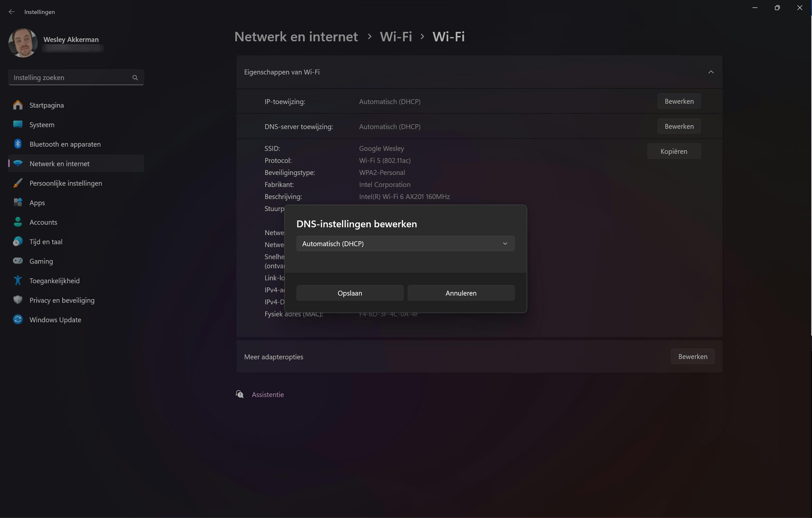The width and height of the screenshot is (812, 518).
Task: Click the back arrow icon
Action: (12, 12)
